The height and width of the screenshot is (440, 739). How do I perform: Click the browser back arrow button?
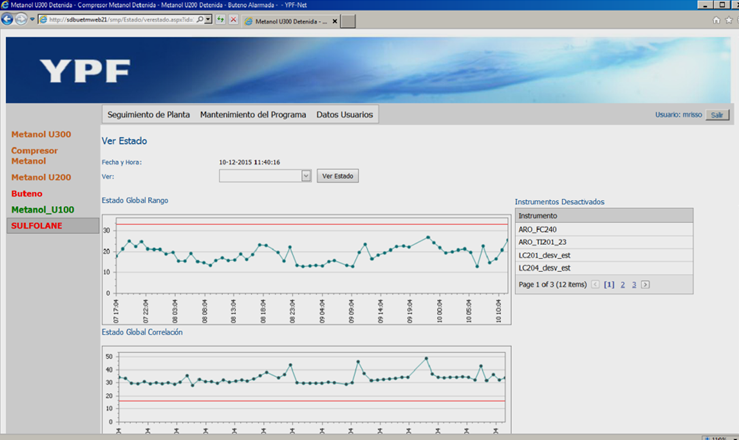[x=7, y=19]
